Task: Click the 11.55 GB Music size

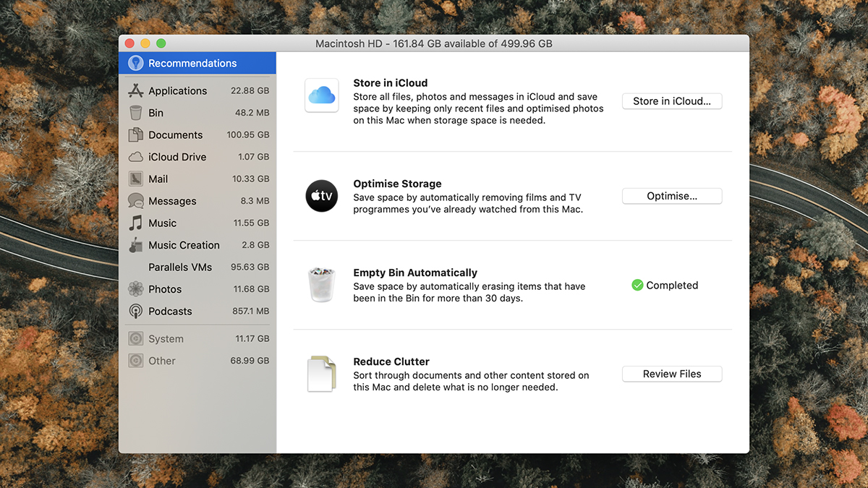Action: click(x=251, y=223)
